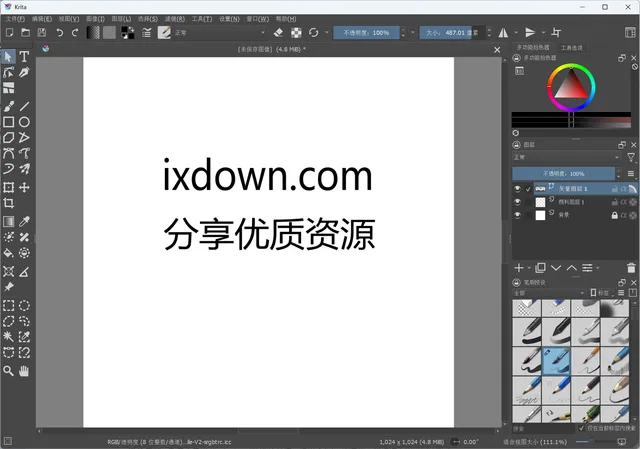Select the Fill bucket tool
Screen dimensions: 640x449
point(9,253)
